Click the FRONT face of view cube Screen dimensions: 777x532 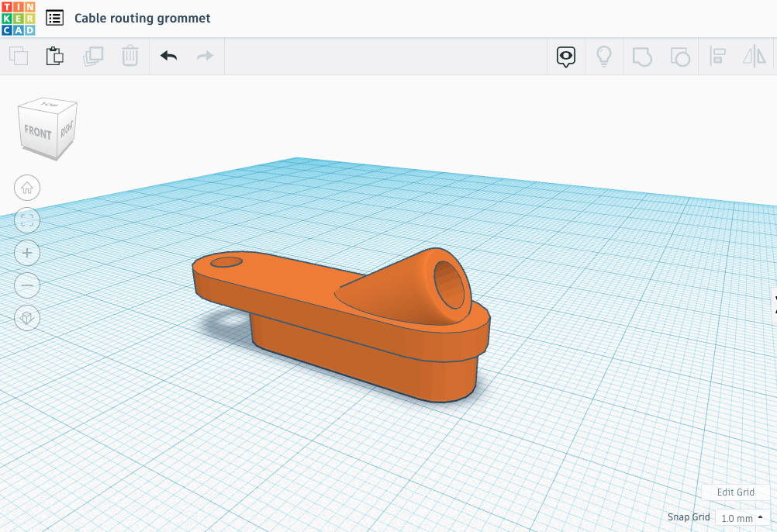point(37,132)
